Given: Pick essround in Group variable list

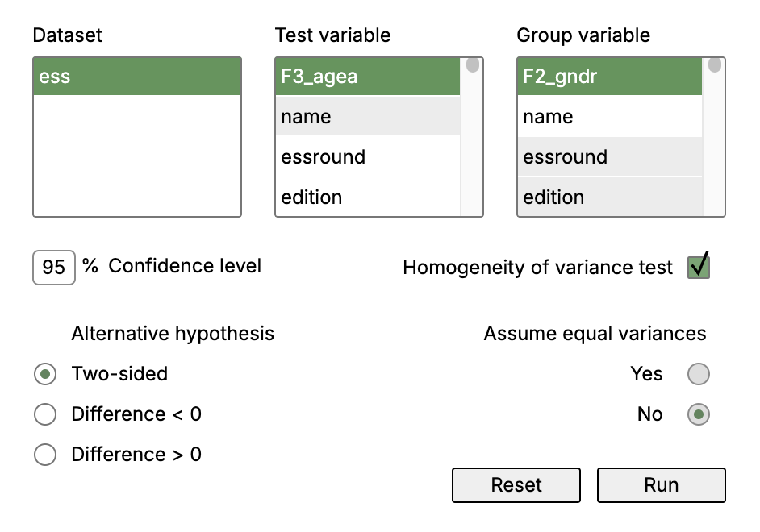Looking at the screenshot, I should pyautogui.click(x=609, y=156).
